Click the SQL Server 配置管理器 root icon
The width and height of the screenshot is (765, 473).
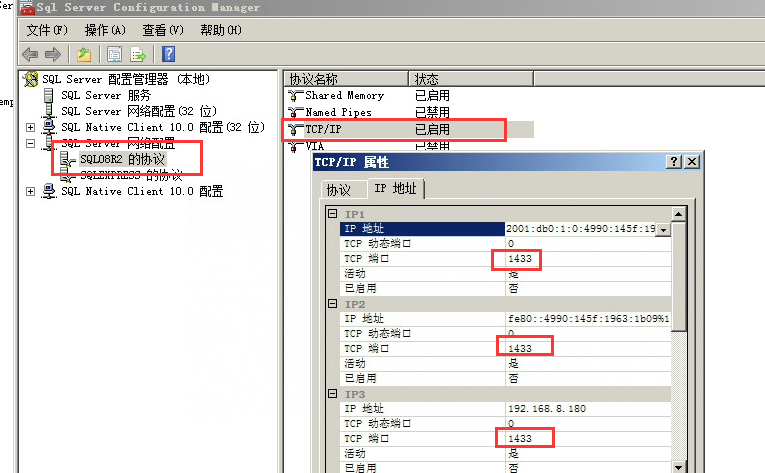[x=31, y=79]
